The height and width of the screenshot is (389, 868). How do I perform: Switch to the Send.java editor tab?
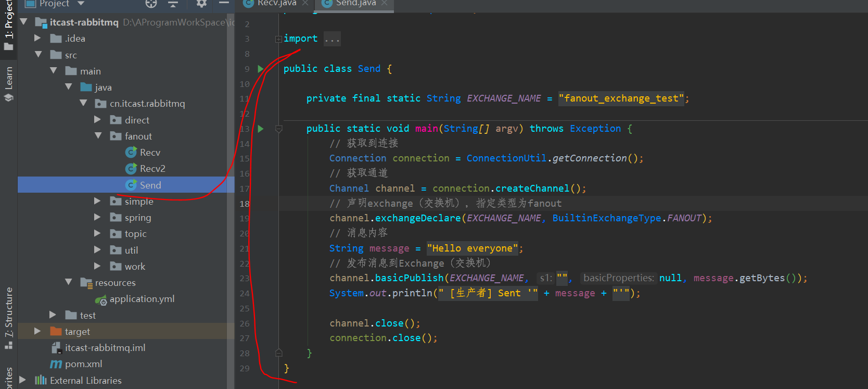(356, 4)
